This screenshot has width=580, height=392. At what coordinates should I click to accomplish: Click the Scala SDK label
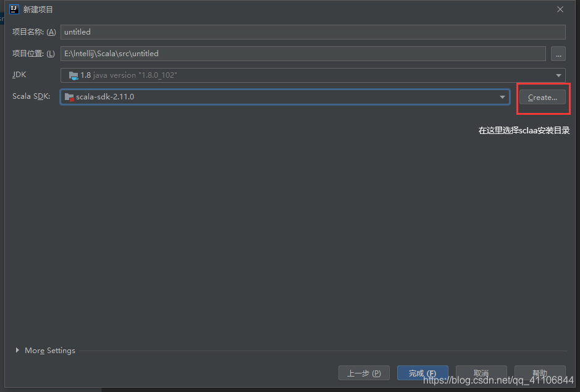coord(31,96)
